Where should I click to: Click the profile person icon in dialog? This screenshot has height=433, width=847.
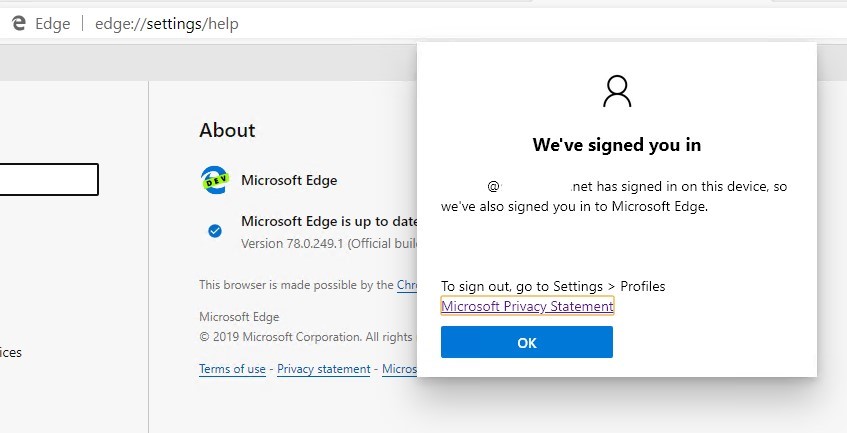pyautogui.click(x=617, y=91)
